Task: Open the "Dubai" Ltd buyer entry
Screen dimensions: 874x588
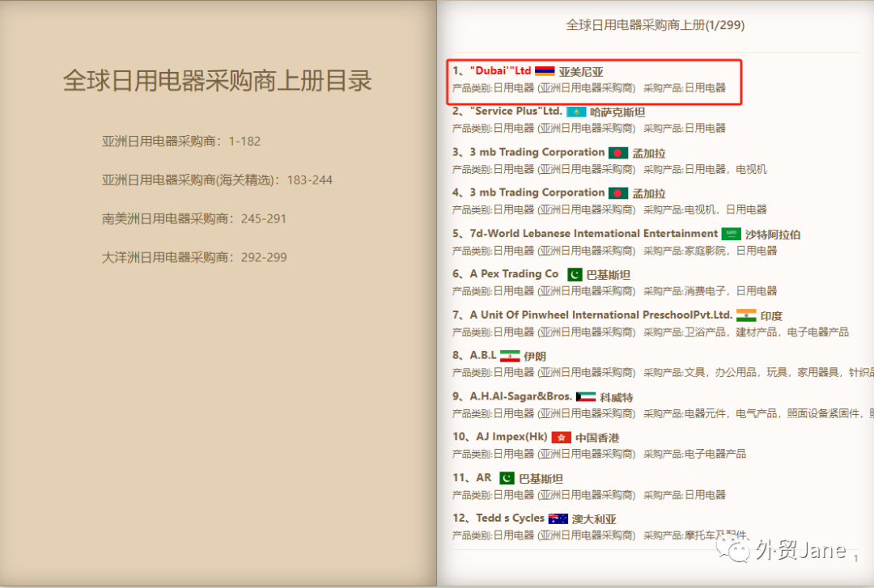Action: coord(501,71)
